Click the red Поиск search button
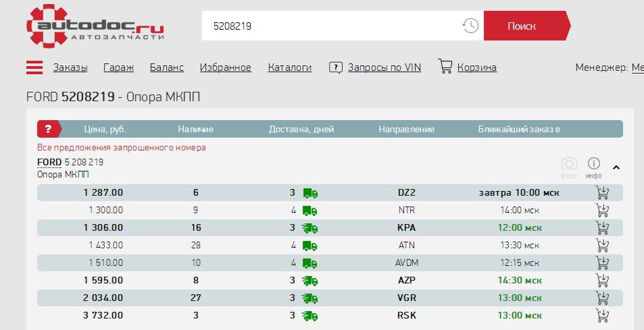The image size is (644, 330). (x=526, y=26)
